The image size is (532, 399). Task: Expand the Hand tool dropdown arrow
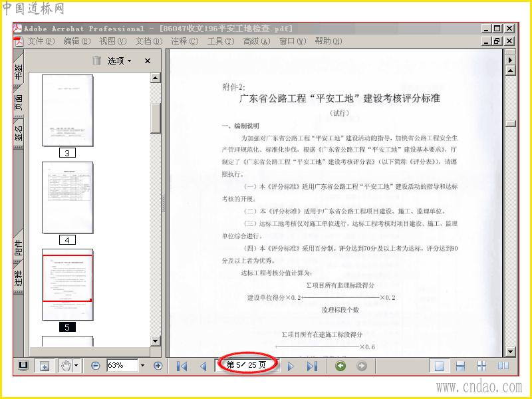coord(76,365)
